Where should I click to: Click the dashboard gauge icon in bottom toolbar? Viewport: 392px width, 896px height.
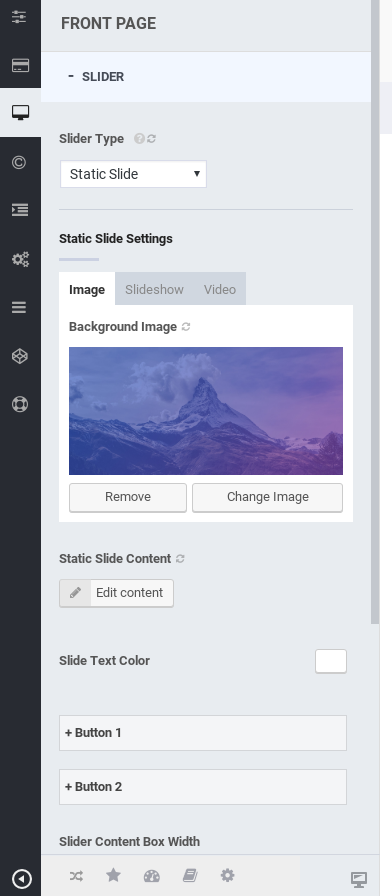click(x=151, y=875)
